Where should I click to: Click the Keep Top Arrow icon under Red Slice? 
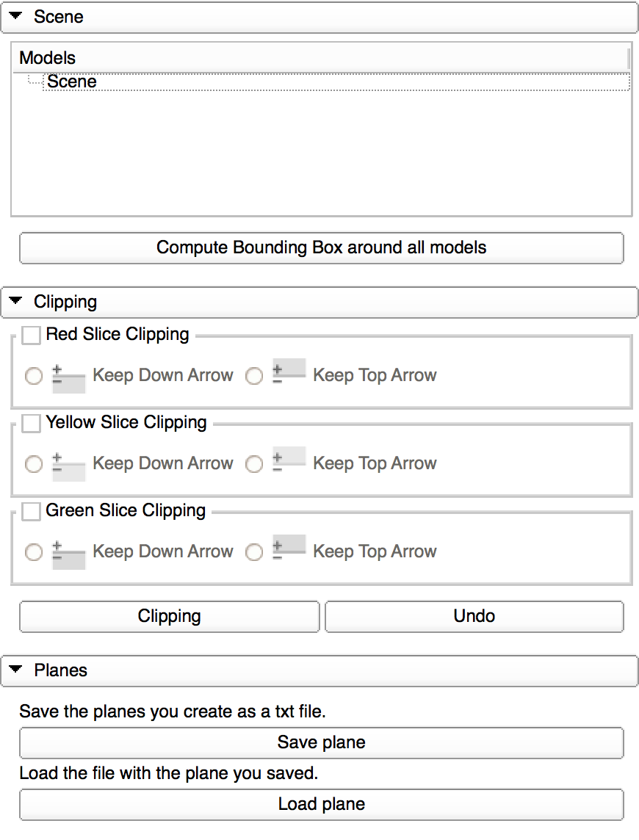289,372
